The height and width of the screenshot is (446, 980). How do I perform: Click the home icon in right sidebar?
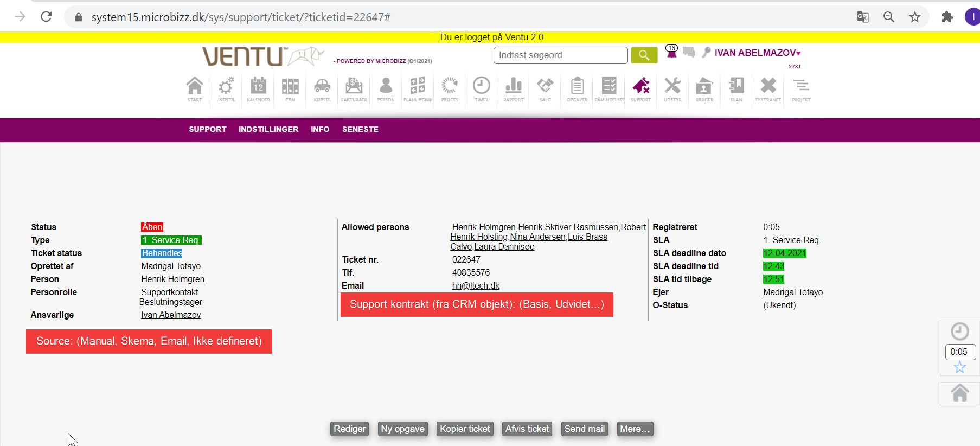(959, 393)
